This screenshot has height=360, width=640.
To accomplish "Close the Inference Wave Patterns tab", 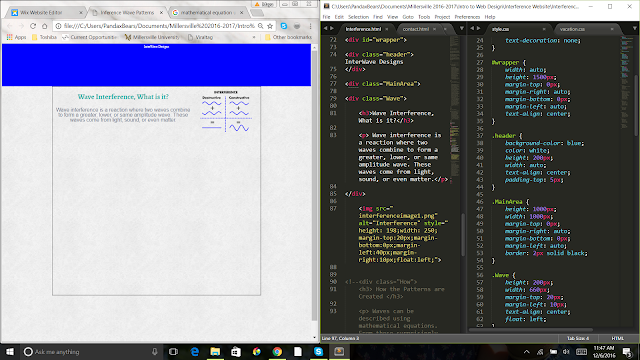I will click(x=161, y=13).
